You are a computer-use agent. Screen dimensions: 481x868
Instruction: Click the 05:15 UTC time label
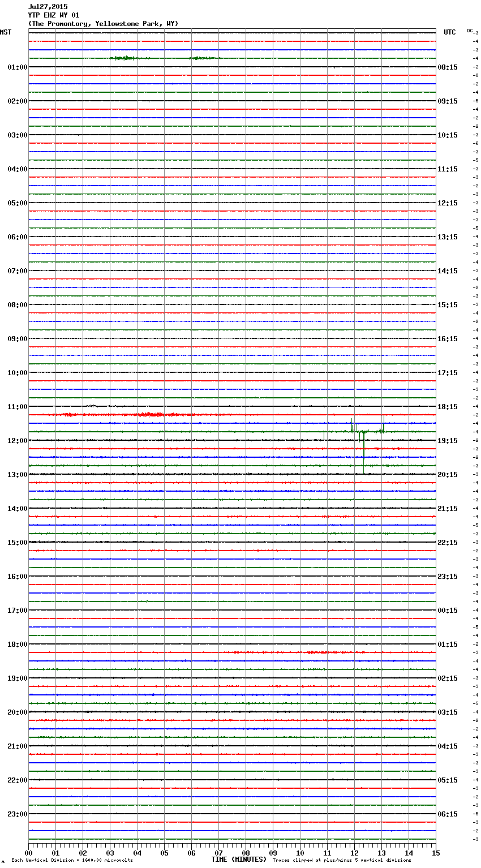coord(448,780)
